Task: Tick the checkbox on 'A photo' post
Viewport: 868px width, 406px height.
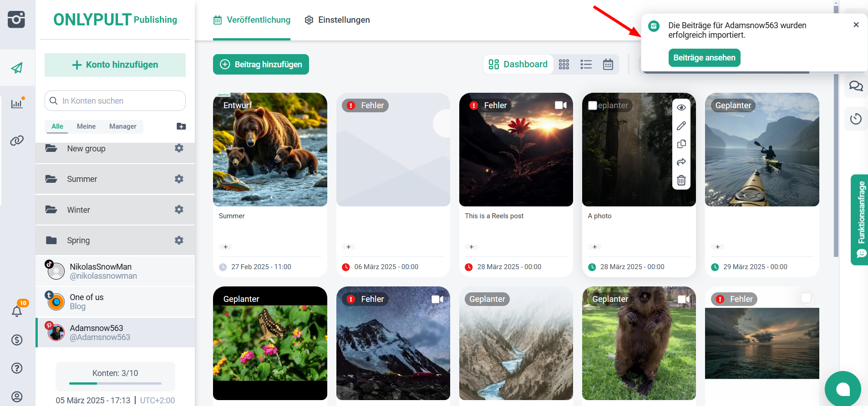Action: pos(592,105)
